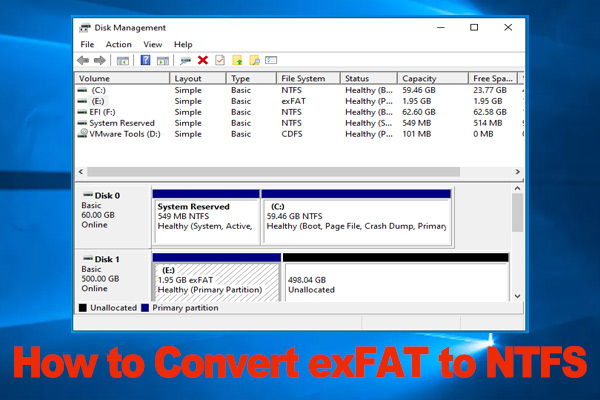Click the settings list view toolbar icon
600x400 pixels.
pos(271,60)
